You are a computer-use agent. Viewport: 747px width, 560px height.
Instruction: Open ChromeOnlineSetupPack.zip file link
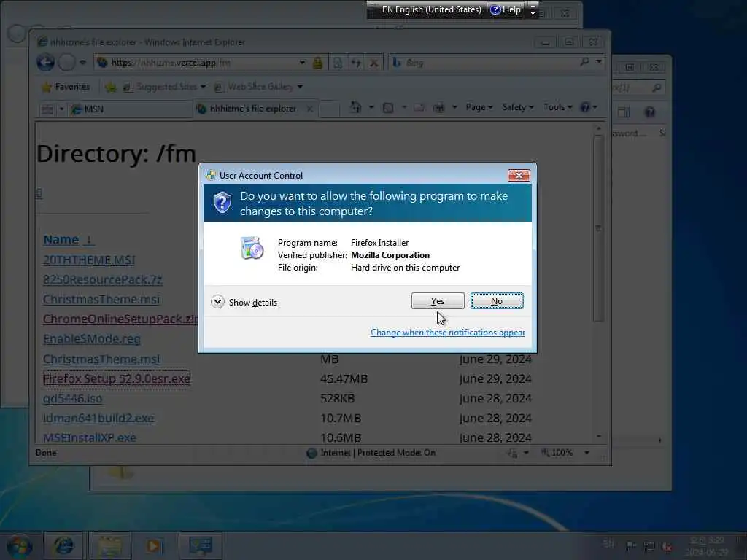tap(120, 319)
